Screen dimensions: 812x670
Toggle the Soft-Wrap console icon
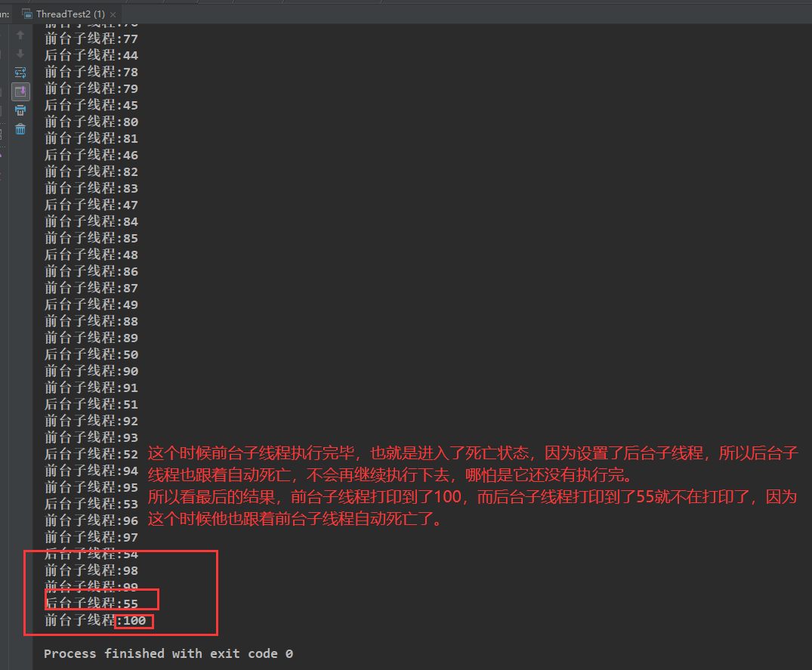tap(20, 73)
